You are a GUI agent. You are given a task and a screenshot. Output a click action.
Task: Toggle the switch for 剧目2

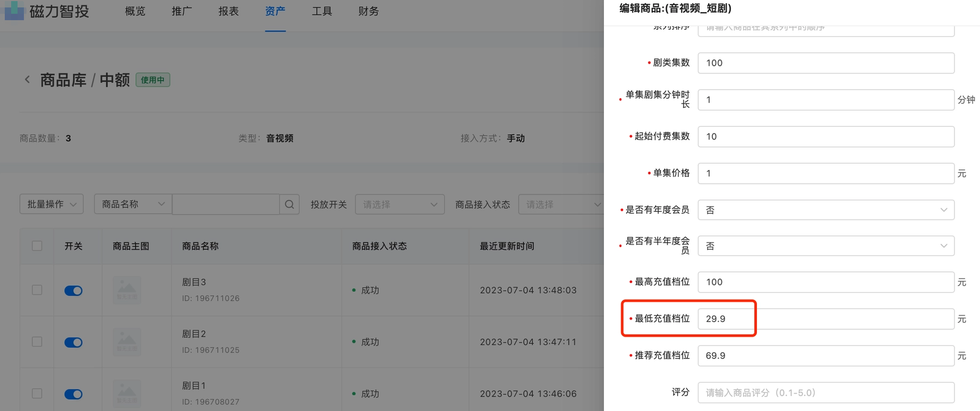point(73,343)
